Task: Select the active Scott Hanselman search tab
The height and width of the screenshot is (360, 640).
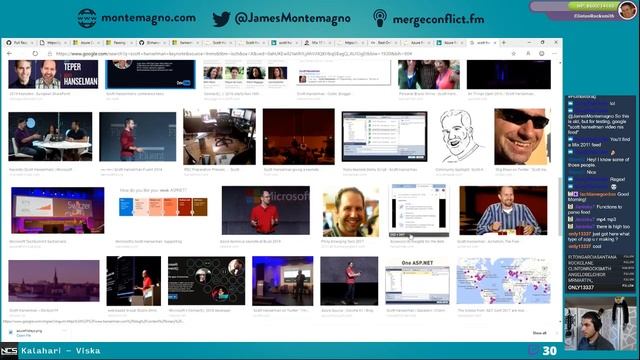Action: click(x=482, y=42)
